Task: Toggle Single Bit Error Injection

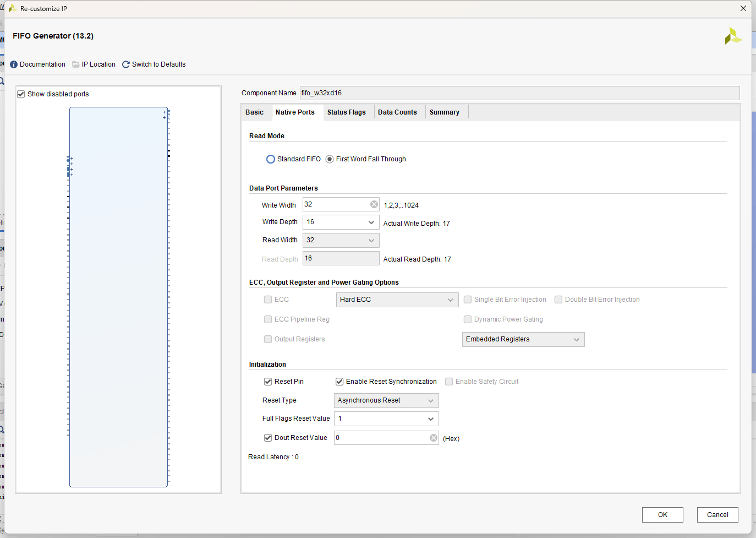Action: (468, 300)
